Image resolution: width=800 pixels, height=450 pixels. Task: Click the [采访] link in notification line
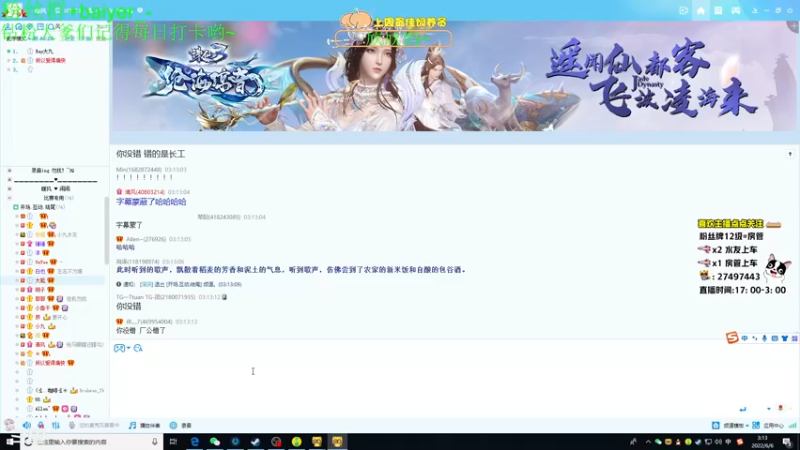[x=146, y=285]
